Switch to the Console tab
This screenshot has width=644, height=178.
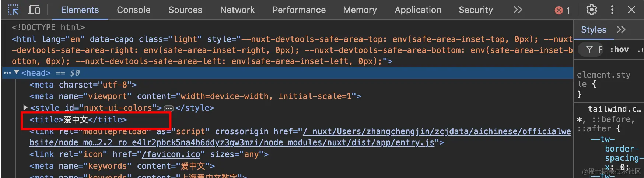133,10
